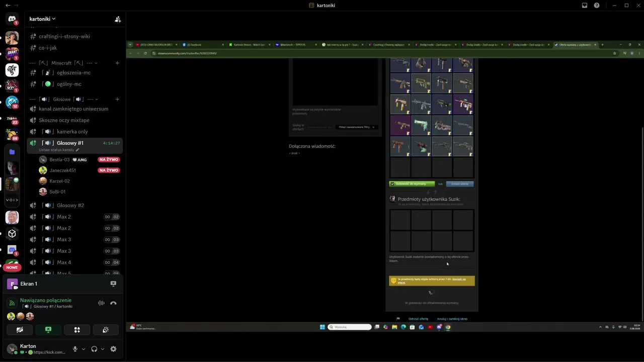644x362 pixels.
Task: Open the invite people icon beside kartoniki
Action: click(x=118, y=19)
